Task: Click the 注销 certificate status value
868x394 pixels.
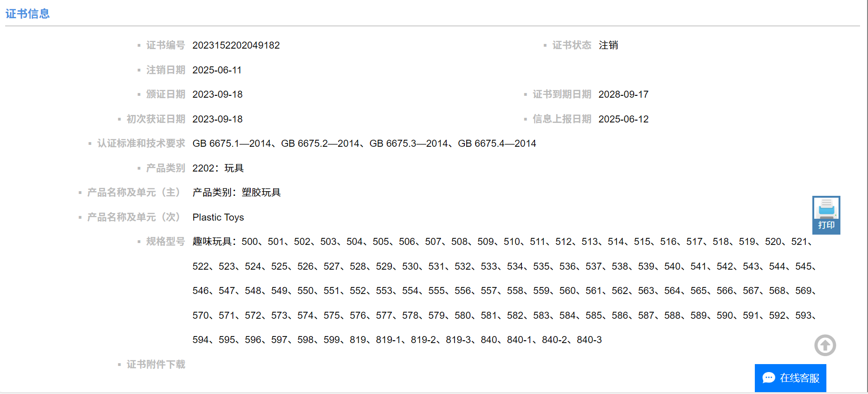Action: click(608, 45)
